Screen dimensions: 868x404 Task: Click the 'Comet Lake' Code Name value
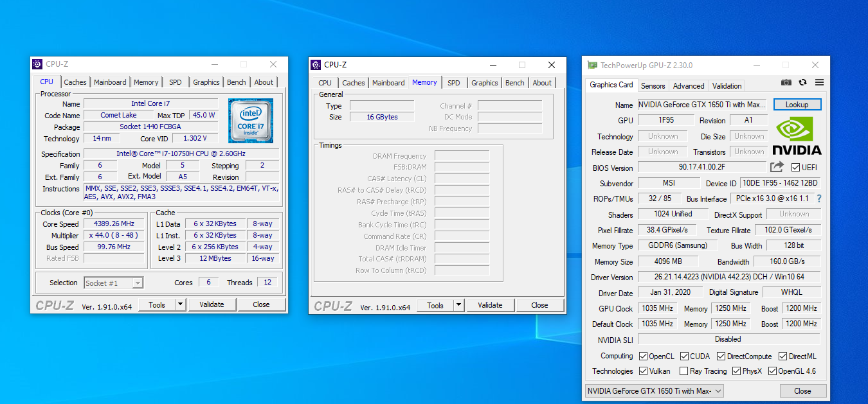click(119, 115)
